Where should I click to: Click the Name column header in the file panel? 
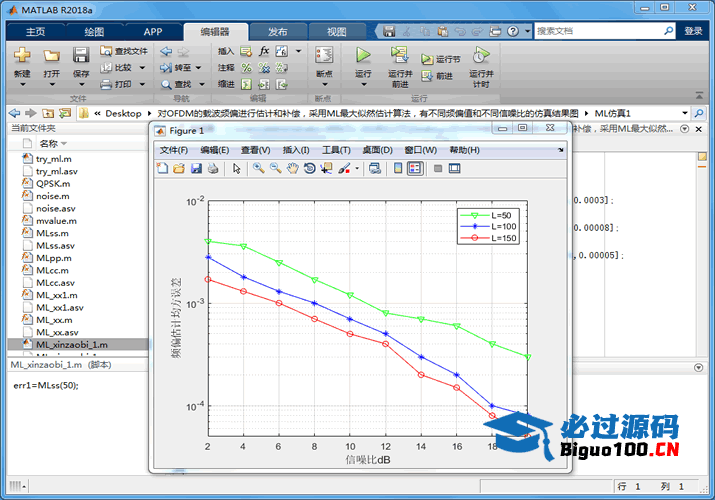pyautogui.click(x=49, y=144)
